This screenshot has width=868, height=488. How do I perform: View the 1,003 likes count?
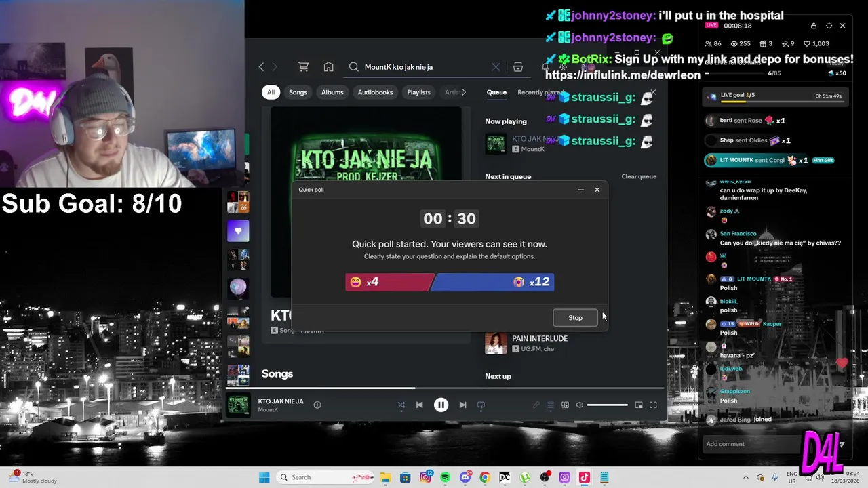816,43
